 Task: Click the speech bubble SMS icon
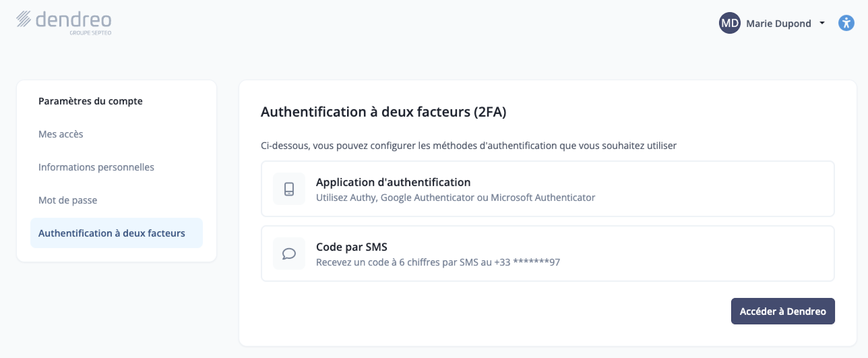click(289, 253)
